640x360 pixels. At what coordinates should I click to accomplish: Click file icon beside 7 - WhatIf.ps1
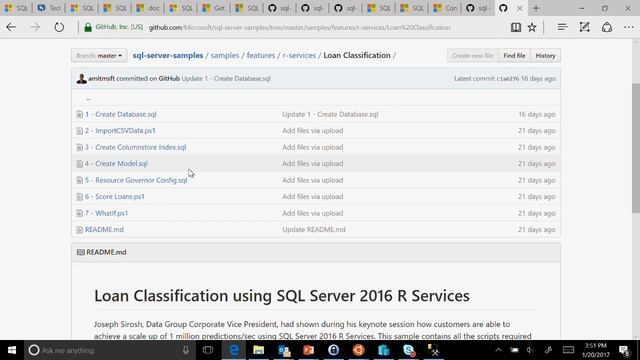click(x=80, y=213)
